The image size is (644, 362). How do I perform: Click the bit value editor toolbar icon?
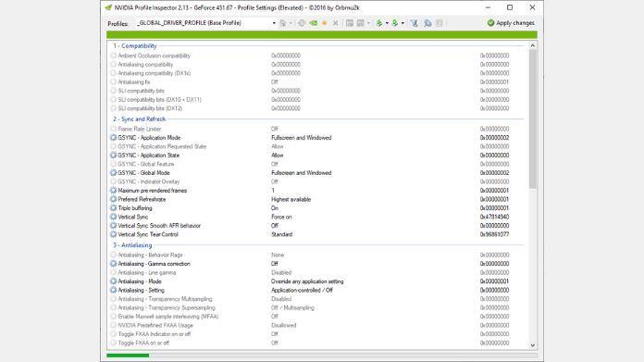[440, 23]
